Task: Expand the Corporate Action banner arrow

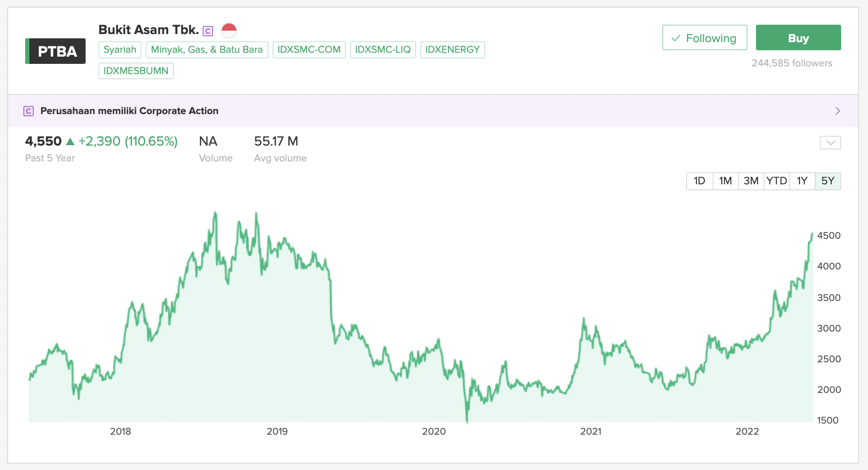Action: tap(838, 111)
